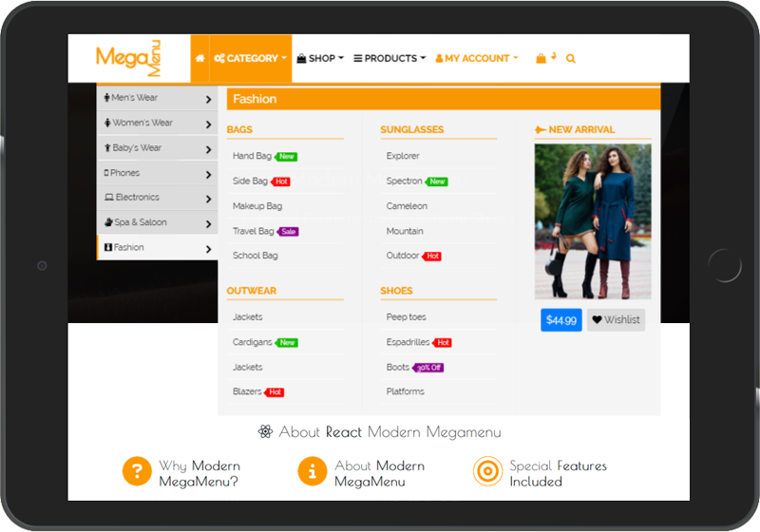Open the Travel Bag link

pyautogui.click(x=253, y=231)
